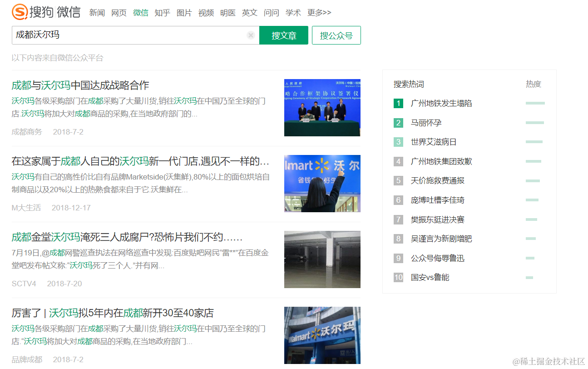
Task: Click the search field containing 成都沃尔玛
Action: tap(135, 35)
